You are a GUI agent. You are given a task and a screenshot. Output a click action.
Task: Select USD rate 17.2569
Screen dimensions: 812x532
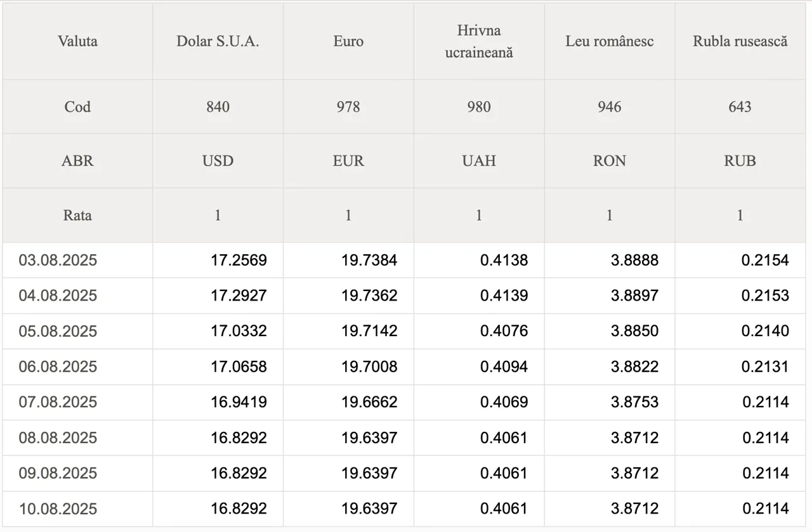point(239,260)
